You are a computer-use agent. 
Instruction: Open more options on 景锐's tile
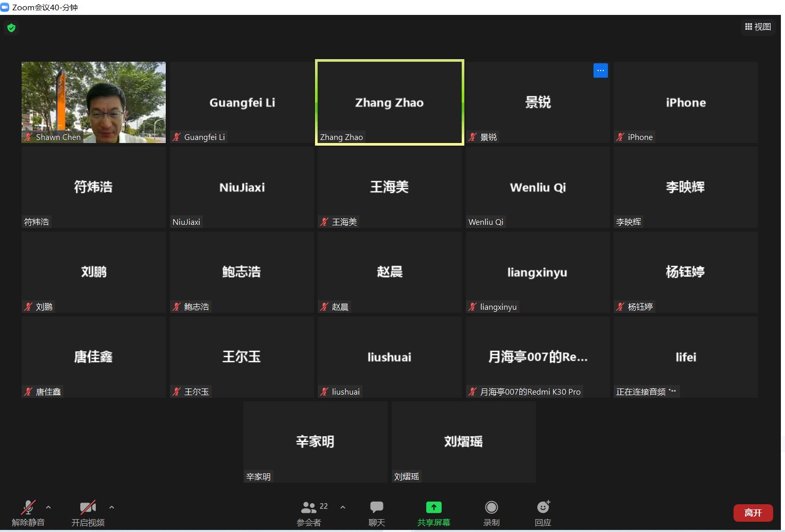[600, 70]
